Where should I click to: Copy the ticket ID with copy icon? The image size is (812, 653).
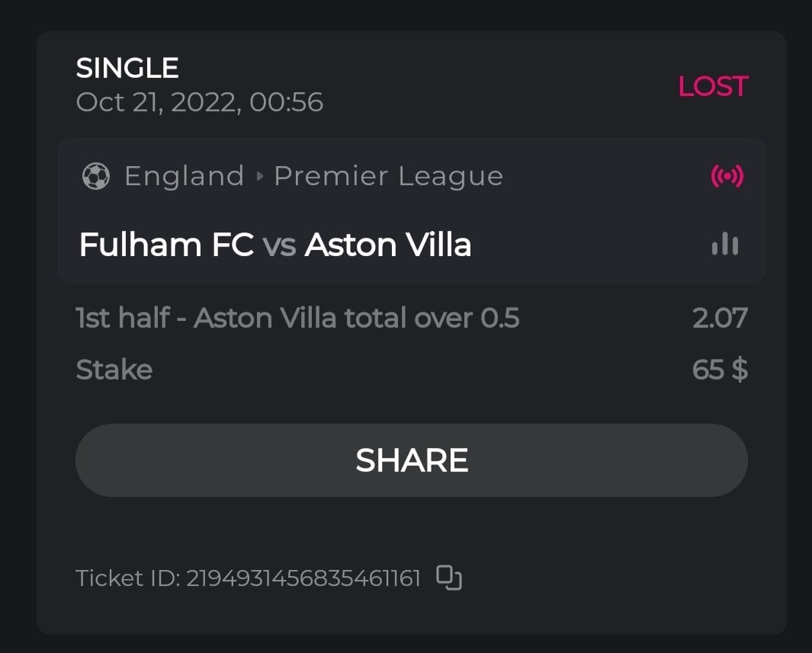449,578
